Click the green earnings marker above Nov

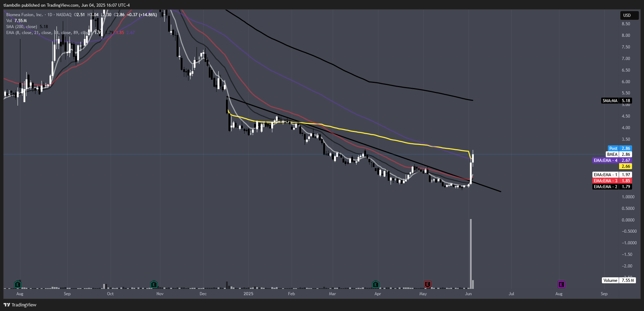tap(154, 284)
